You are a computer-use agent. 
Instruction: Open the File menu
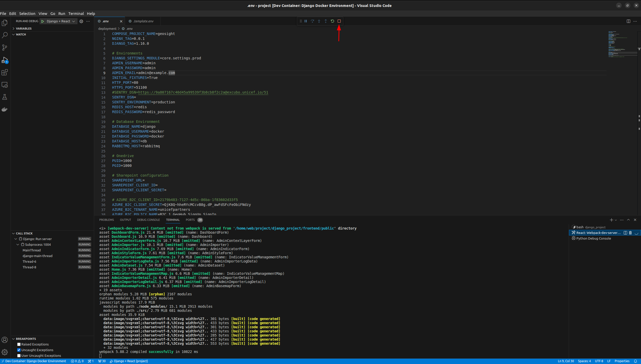(3, 14)
